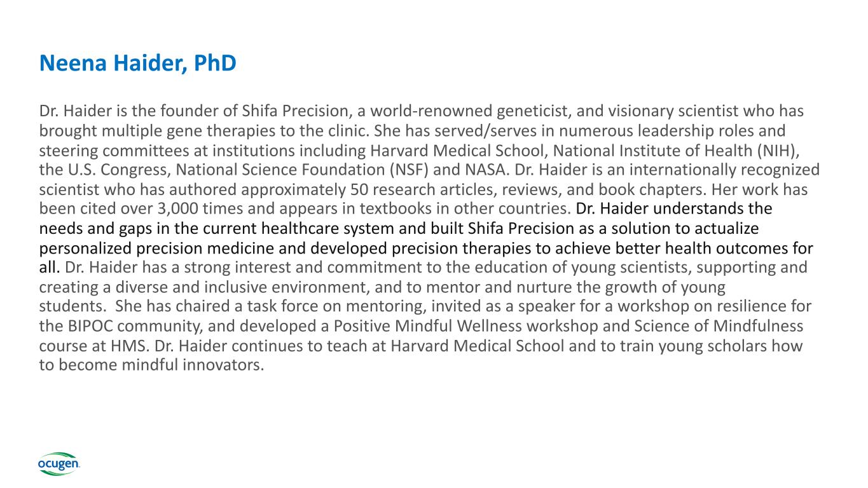
Task: Click the Ocugen logo
Action: [59, 464]
